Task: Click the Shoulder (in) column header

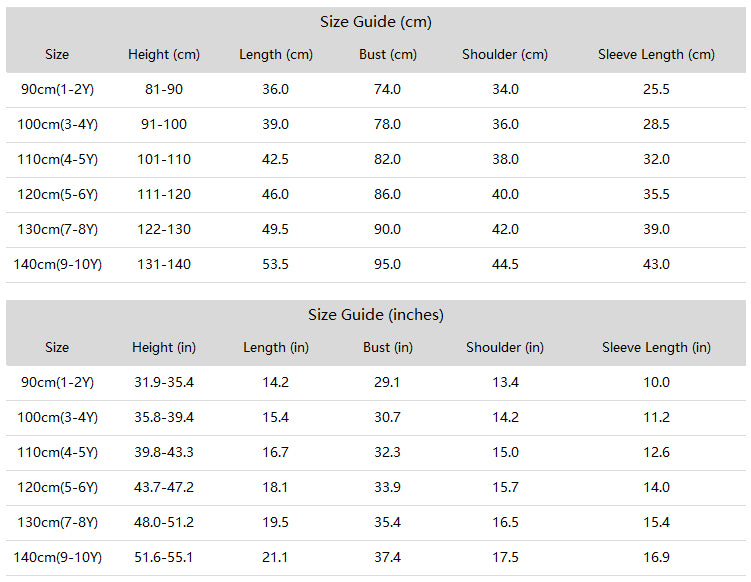Action: pyautogui.click(x=505, y=347)
